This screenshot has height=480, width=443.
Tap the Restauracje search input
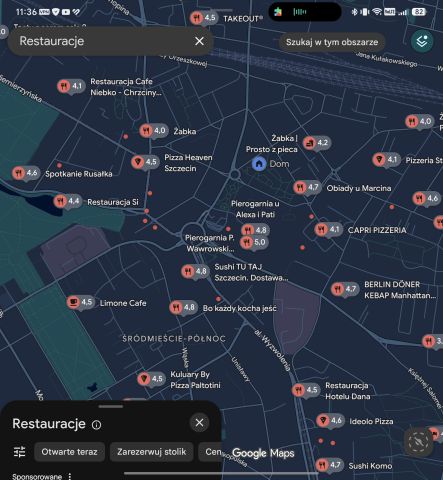pyautogui.click(x=100, y=41)
